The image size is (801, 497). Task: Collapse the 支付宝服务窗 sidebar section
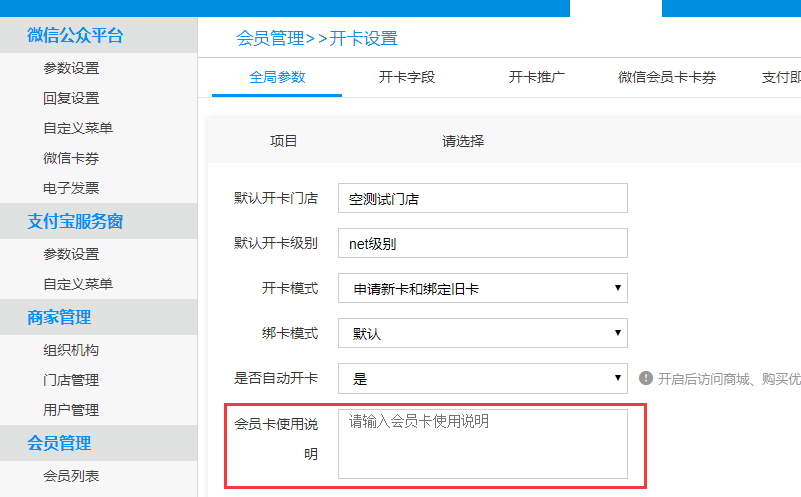(75, 221)
